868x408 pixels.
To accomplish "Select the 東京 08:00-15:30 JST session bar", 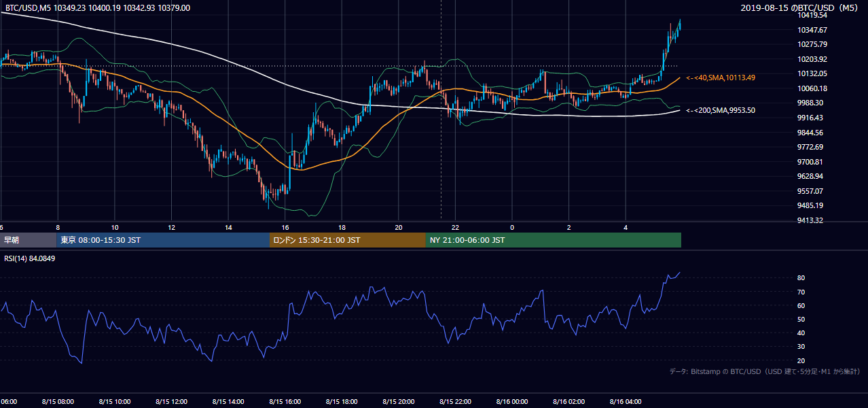I will (x=163, y=240).
